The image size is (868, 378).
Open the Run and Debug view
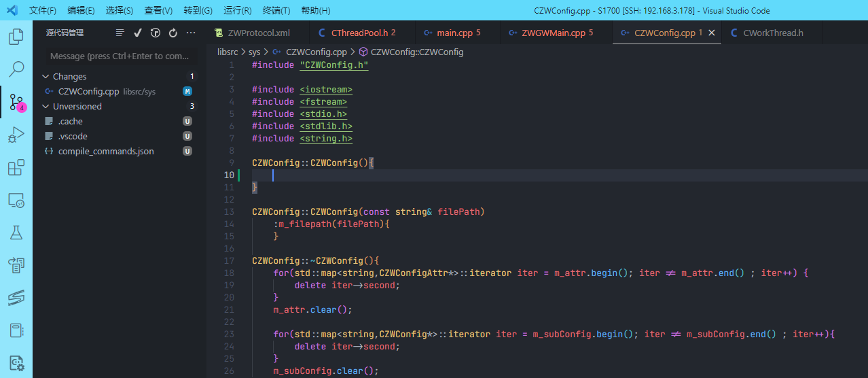pyautogui.click(x=16, y=135)
